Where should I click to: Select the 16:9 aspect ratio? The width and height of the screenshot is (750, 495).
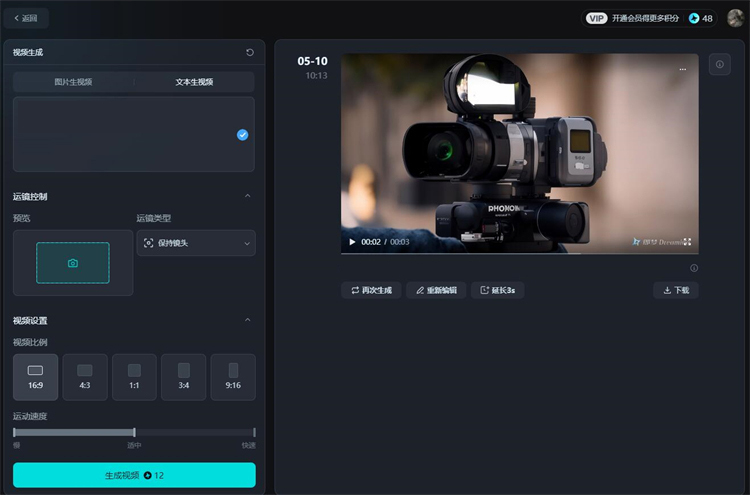(35, 377)
